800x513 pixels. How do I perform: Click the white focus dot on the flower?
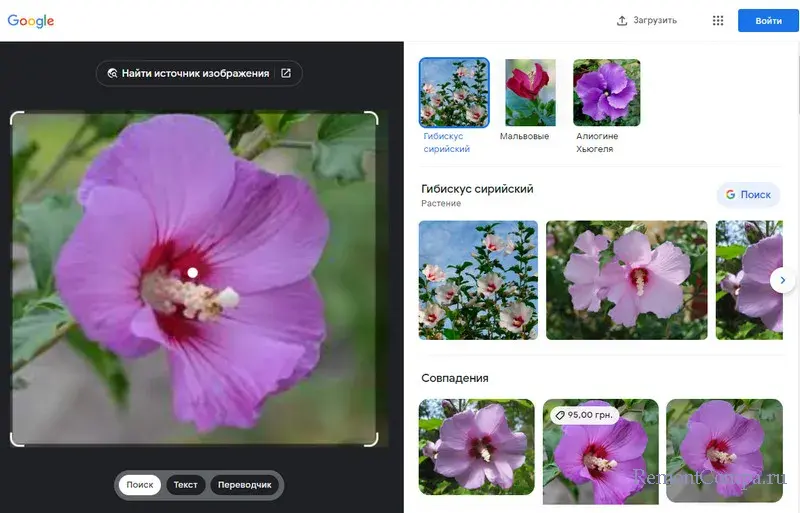click(193, 272)
